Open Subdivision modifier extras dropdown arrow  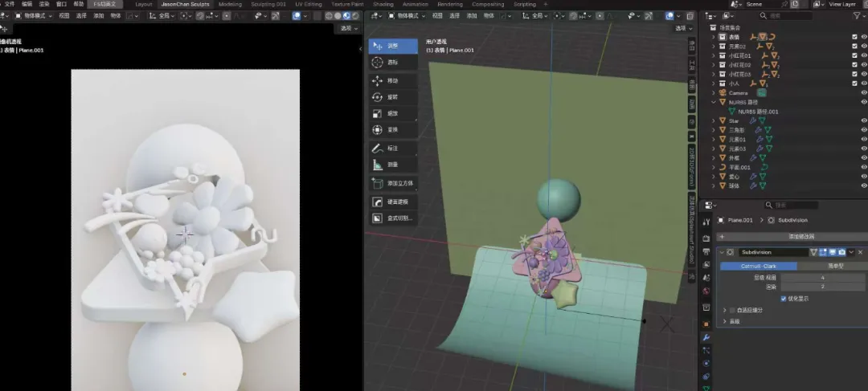coord(851,252)
